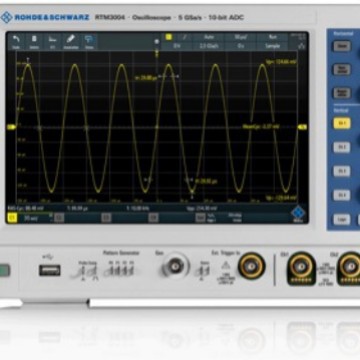Tap the channel 1 vertical scale value
The width and height of the screenshot is (360, 360).
31,218
